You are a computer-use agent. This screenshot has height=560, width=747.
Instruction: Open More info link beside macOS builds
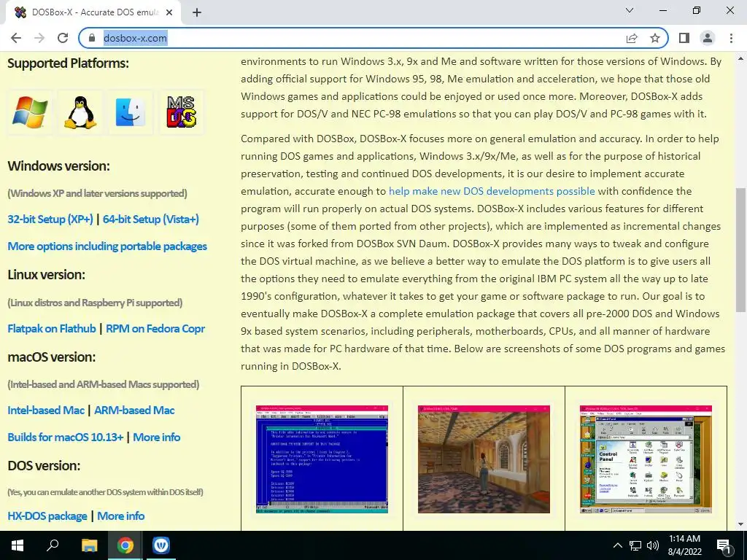(x=157, y=437)
